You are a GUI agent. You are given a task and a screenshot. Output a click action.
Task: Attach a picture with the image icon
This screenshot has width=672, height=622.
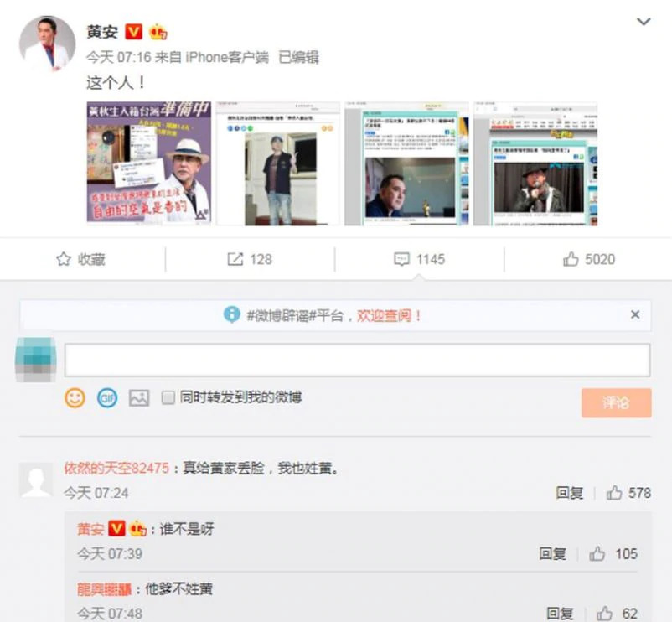pyautogui.click(x=138, y=397)
